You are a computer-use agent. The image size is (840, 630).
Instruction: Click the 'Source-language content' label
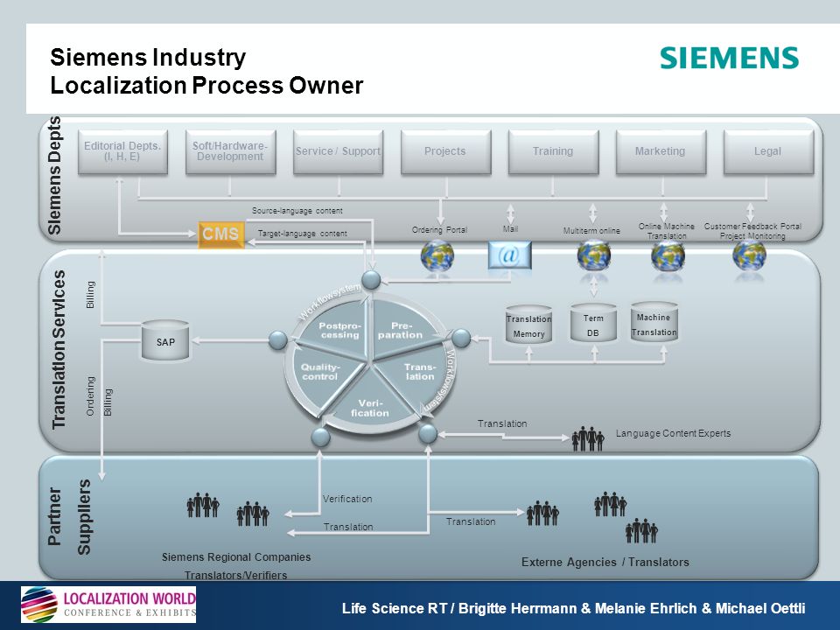(x=297, y=211)
